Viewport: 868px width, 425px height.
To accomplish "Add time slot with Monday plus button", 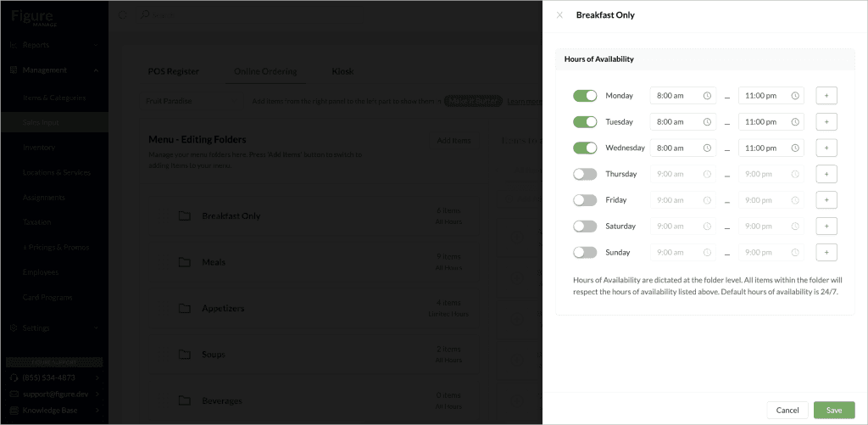I will [x=826, y=95].
